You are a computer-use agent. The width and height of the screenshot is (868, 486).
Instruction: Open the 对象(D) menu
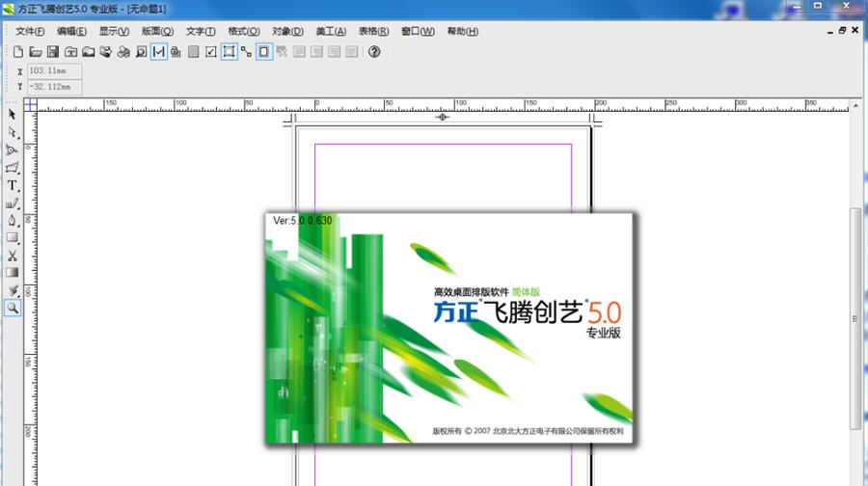pyautogui.click(x=287, y=32)
